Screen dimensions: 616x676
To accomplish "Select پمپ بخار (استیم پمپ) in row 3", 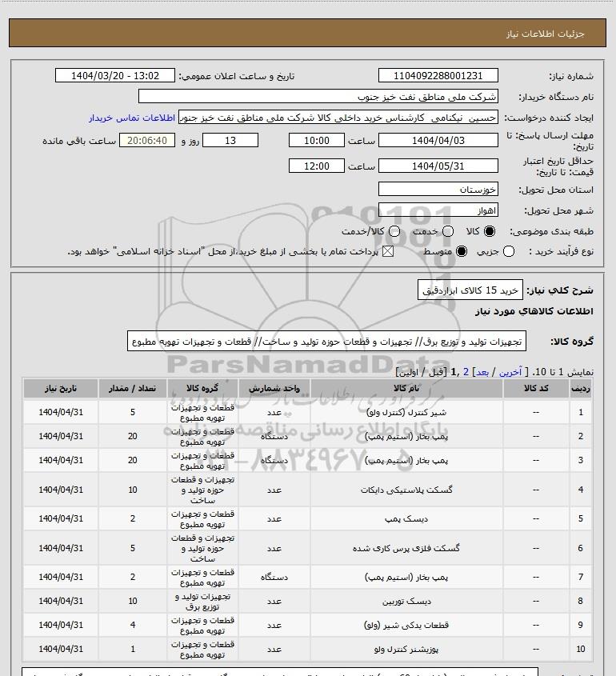I will click(406, 461).
